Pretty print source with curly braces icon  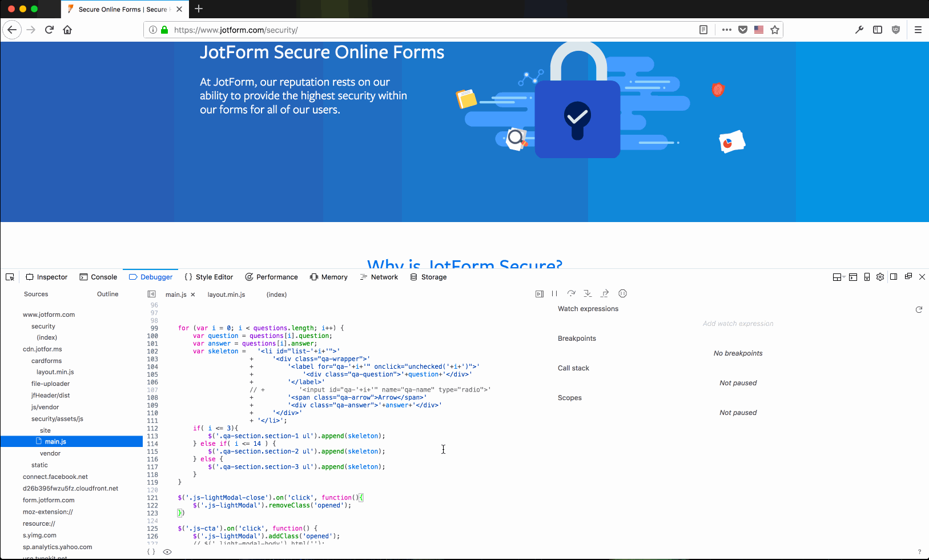click(x=151, y=552)
